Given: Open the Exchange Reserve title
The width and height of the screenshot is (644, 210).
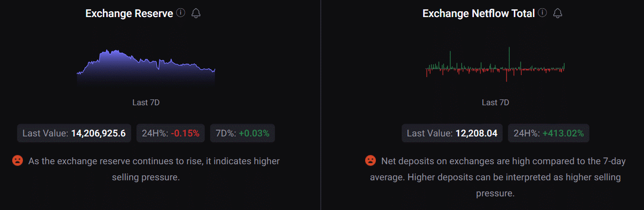Looking at the screenshot, I should tap(129, 14).
